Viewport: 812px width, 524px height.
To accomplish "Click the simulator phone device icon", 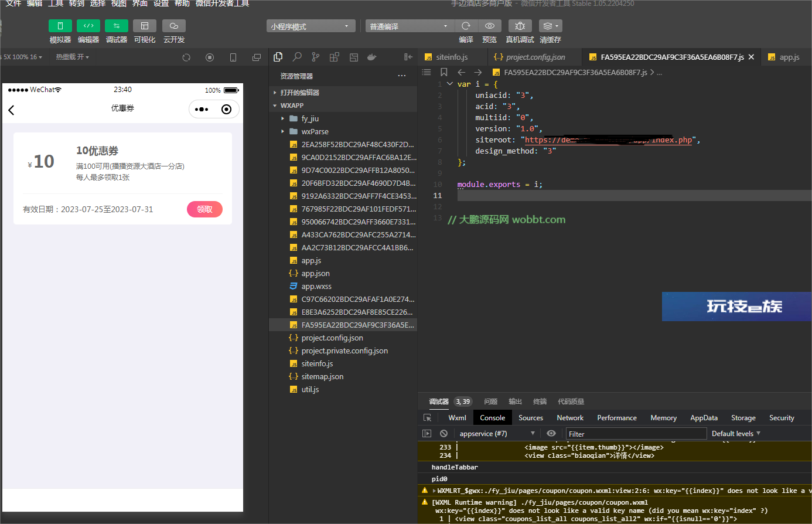I will coord(233,57).
